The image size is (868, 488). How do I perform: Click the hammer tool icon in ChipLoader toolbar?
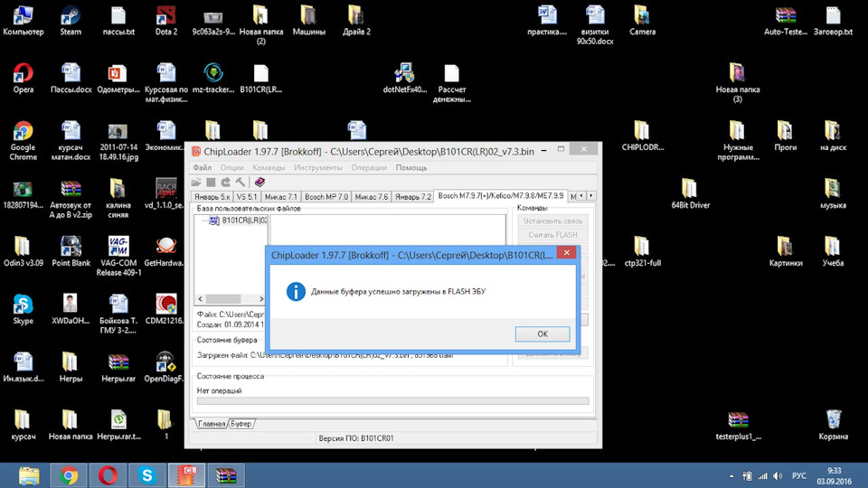241,182
